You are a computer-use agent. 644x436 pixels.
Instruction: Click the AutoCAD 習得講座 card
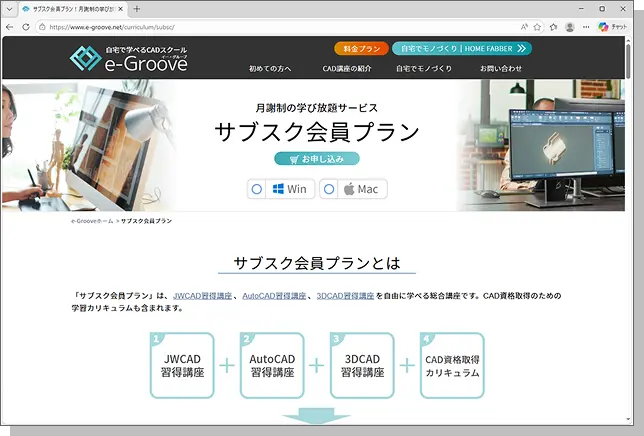coord(272,365)
